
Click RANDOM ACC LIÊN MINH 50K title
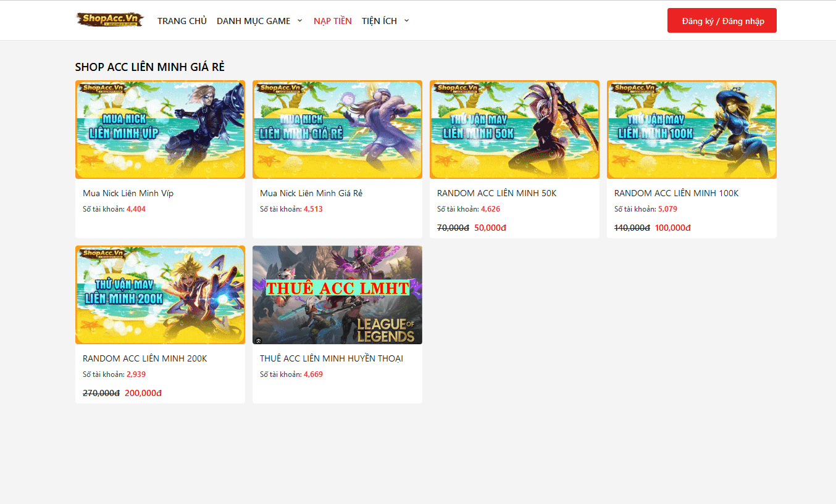(x=496, y=193)
